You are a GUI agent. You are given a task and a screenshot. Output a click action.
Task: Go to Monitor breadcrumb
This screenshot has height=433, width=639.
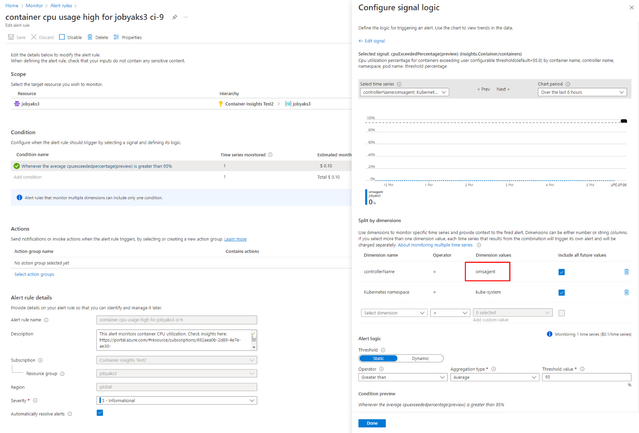point(34,6)
